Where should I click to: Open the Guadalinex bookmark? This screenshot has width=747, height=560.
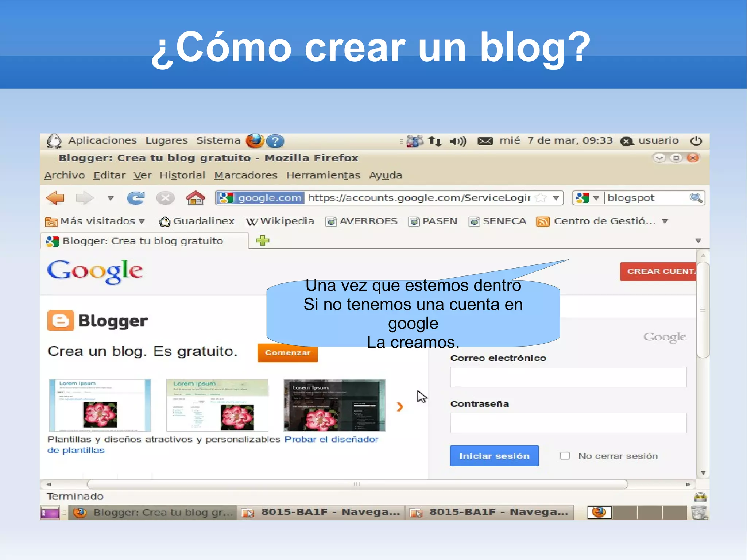197,221
